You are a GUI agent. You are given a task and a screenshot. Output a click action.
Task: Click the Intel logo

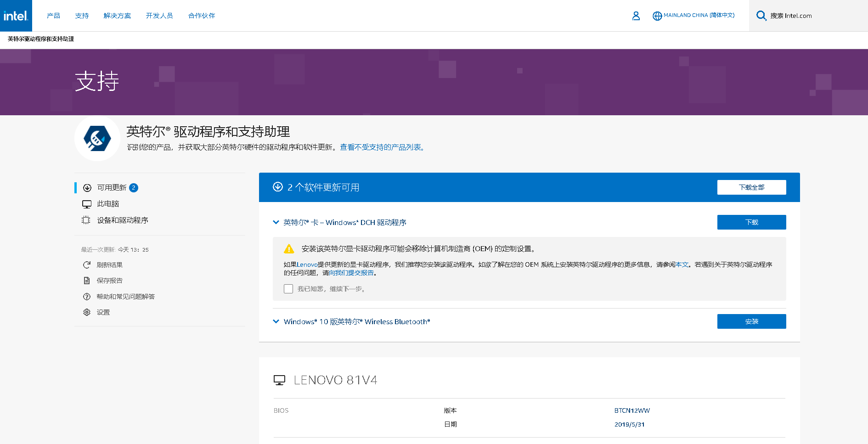click(16, 16)
